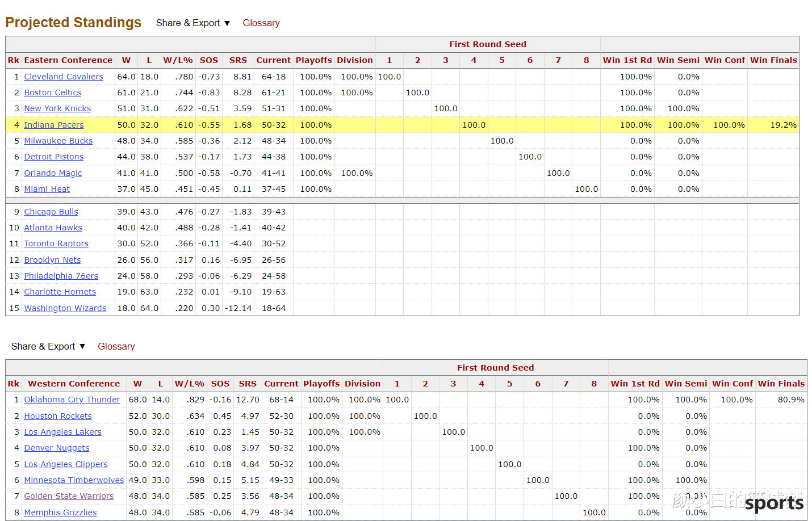
Task: Click the Eastern Conference column header
Action: click(x=68, y=60)
